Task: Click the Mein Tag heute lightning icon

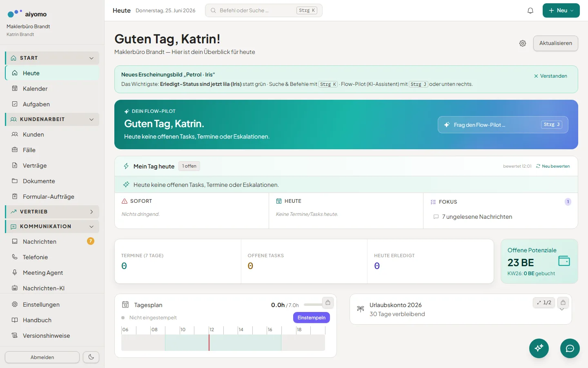Action: pyautogui.click(x=126, y=166)
